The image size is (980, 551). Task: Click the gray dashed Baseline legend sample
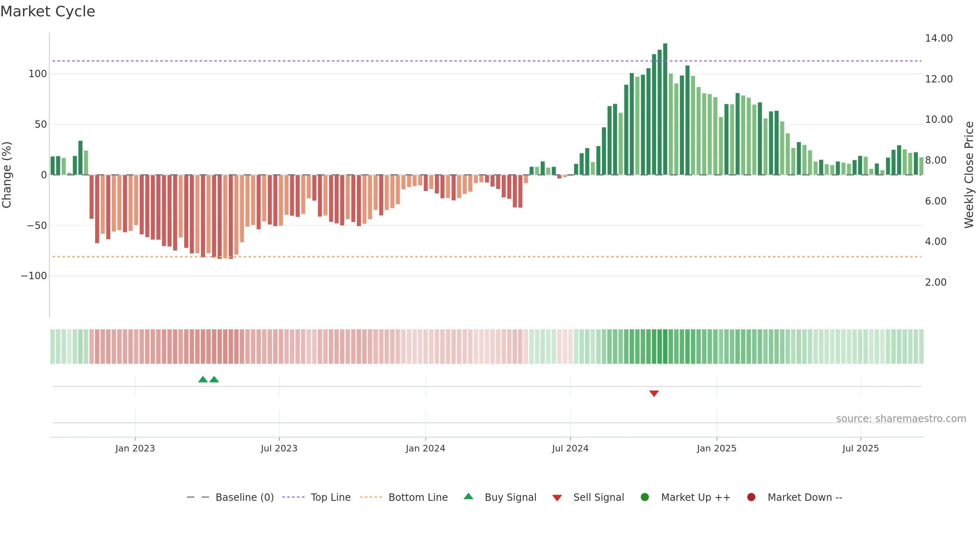point(198,497)
